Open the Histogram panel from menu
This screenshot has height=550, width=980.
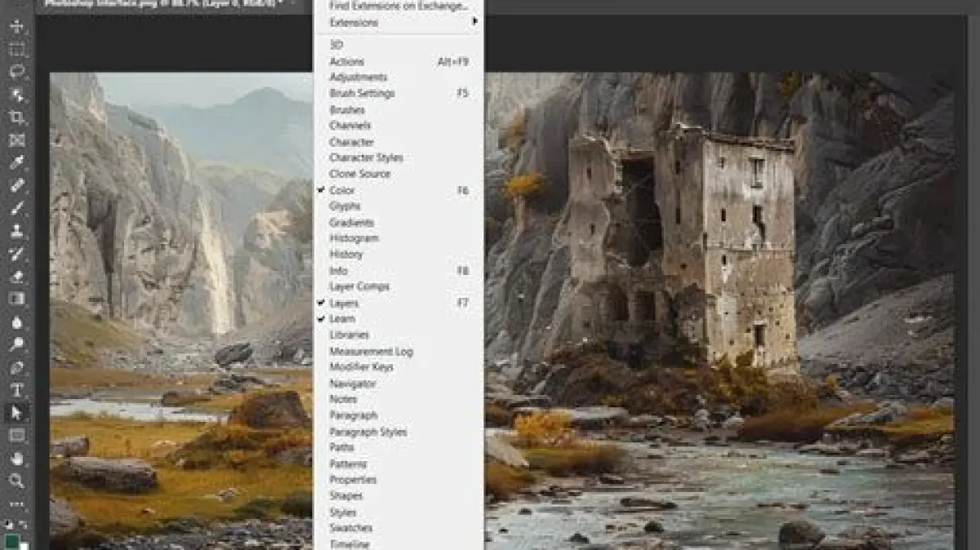[354, 238]
